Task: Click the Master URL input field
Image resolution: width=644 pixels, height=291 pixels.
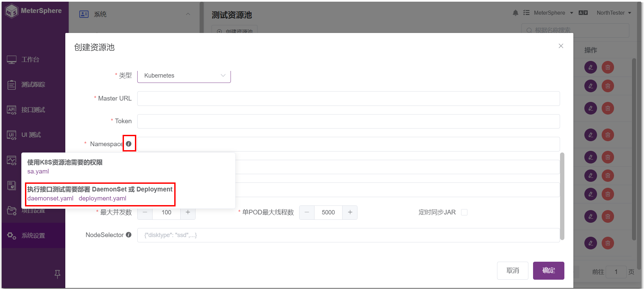Action: 348,99
